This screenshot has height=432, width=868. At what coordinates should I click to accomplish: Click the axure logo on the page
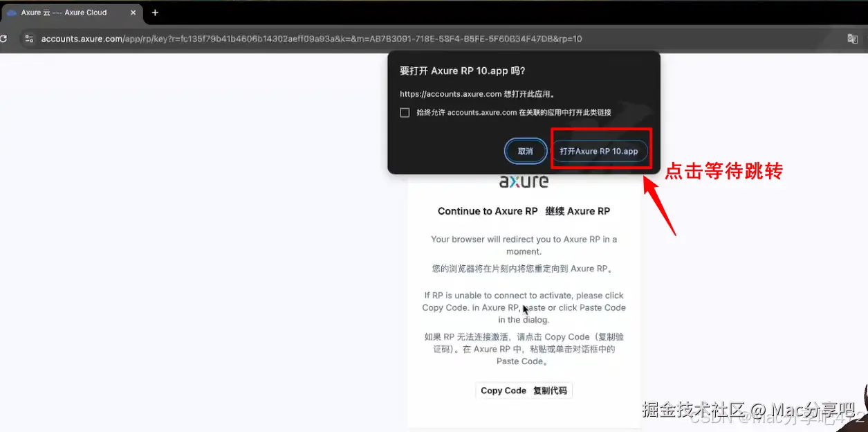(x=524, y=181)
